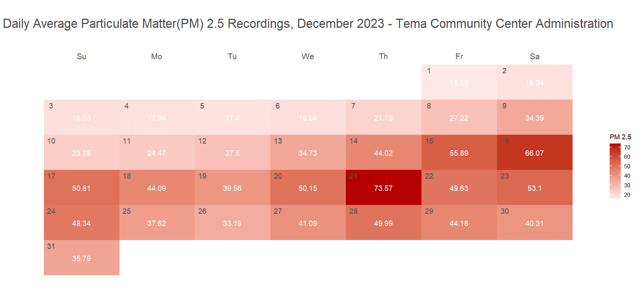Image resolution: width=644 pixels, height=308 pixels.
Task: Select the December 10 cell with 23.25
Action: point(81,152)
